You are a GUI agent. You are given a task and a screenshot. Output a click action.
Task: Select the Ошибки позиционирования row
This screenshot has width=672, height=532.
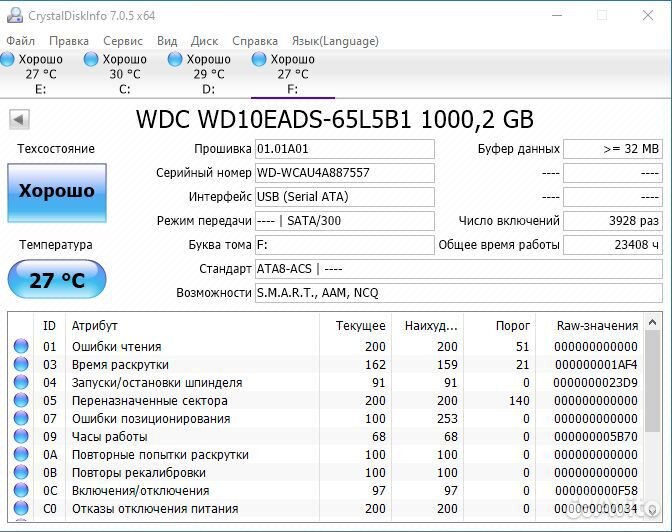click(x=326, y=418)
